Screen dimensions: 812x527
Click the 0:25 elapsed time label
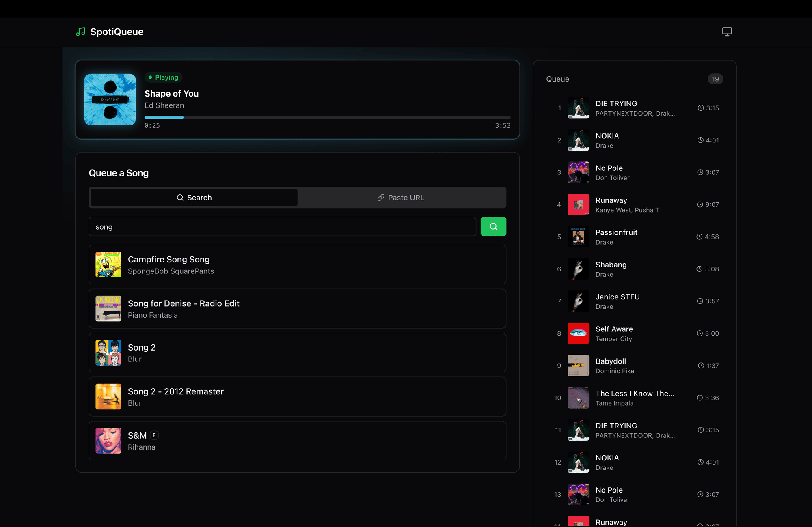[152, 126]
